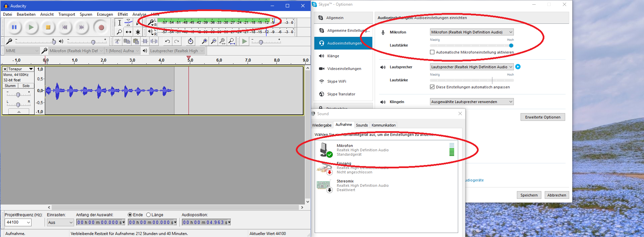Uncheck Diese Einstellungen automatisch anpassen
The image size is (644, 237).
(432, 87)
